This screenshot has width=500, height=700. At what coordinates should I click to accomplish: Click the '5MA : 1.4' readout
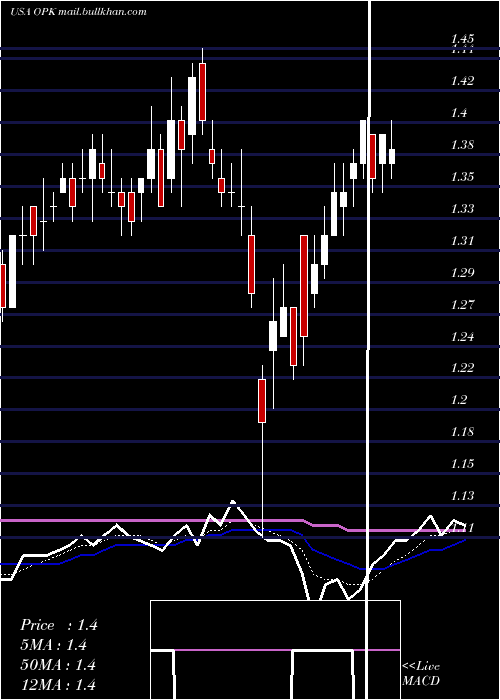tap(54, 645)
